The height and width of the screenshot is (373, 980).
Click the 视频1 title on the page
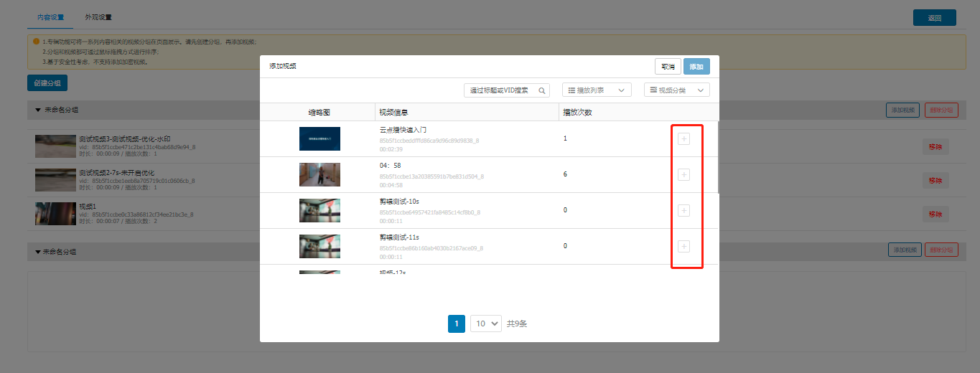(88, 207)
